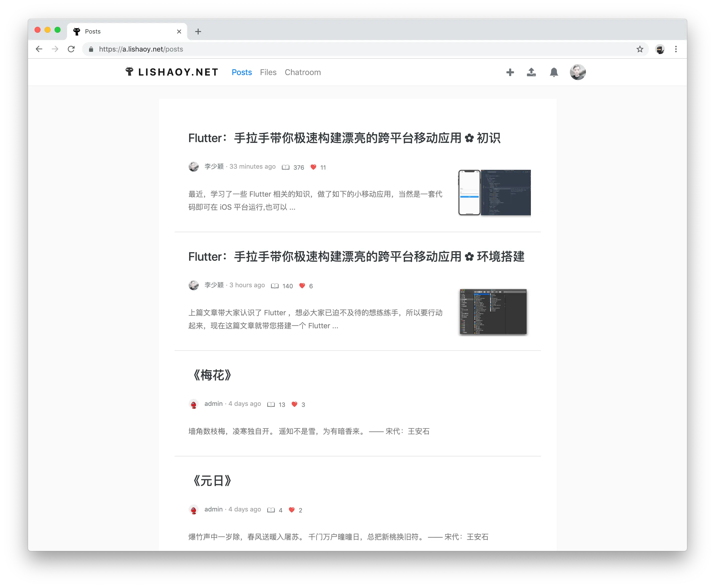Open the Chatroom tab
The height and width of the screenshot is (588, 715).
pos(302,72)
